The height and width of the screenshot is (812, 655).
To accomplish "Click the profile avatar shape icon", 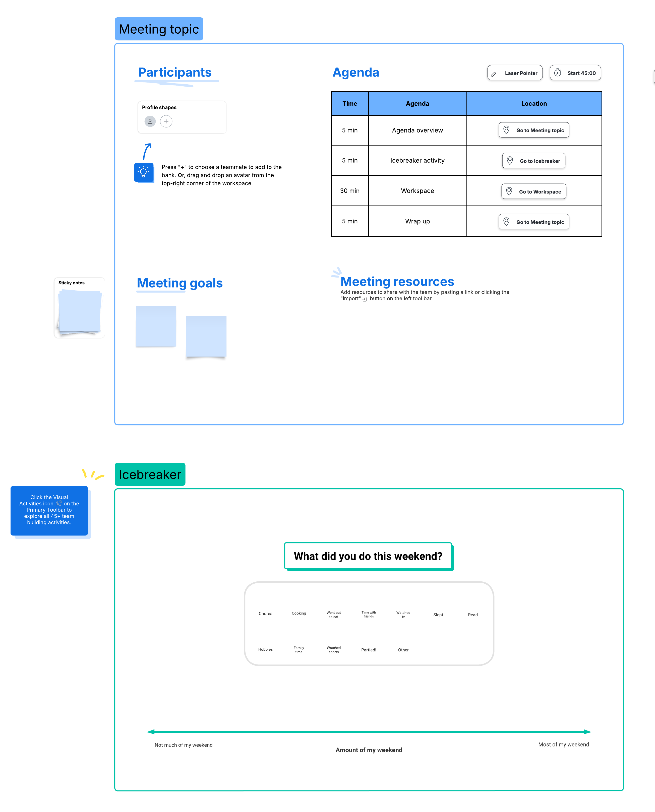I will click(150, 121).
